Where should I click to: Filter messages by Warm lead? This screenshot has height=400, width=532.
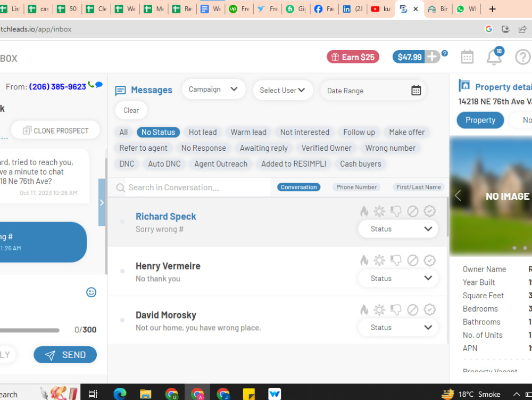pyautogui.click(x=248, y=132)
